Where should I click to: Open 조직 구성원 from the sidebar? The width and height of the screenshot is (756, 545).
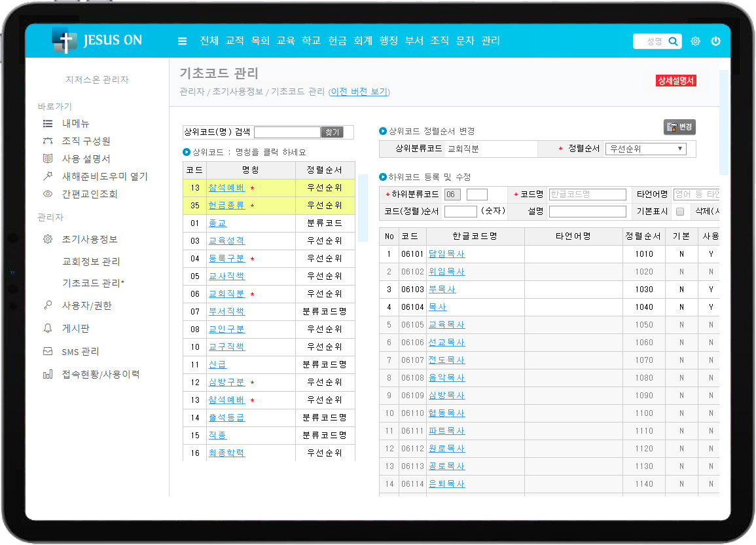(x=47, y=141)
